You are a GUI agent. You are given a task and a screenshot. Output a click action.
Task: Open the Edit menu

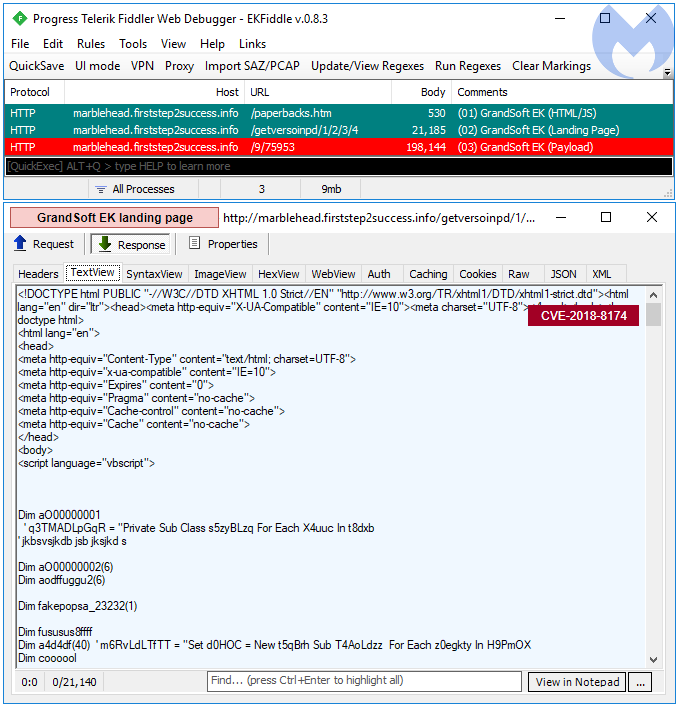click(x=53, y=44)
